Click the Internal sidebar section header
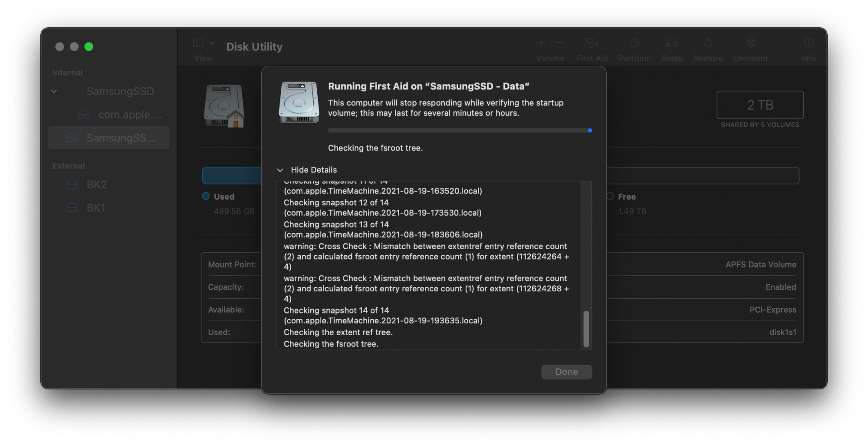The width and height of the screenshot is (868, 448). (x=67, y=72)
